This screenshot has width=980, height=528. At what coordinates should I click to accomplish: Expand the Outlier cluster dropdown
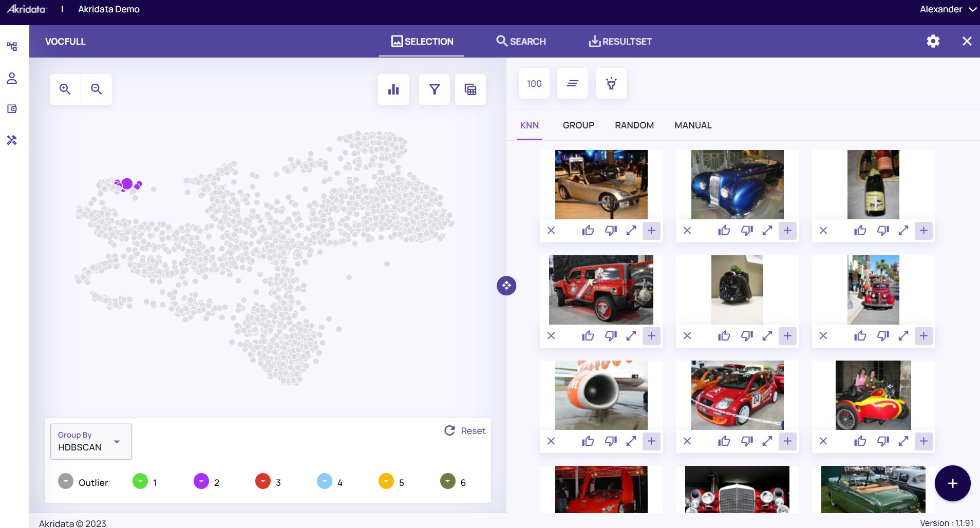(x=66, y=481)
